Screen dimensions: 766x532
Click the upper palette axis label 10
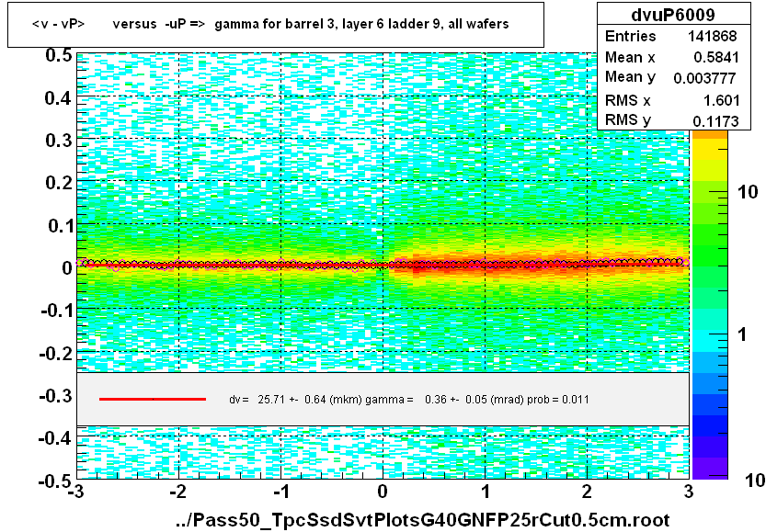tap(749, 192)
